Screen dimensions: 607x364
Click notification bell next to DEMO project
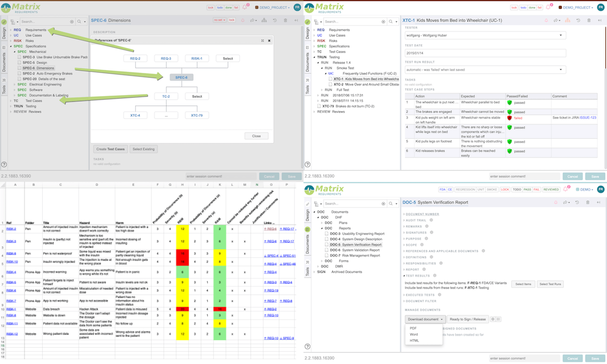tap(565, 189)
